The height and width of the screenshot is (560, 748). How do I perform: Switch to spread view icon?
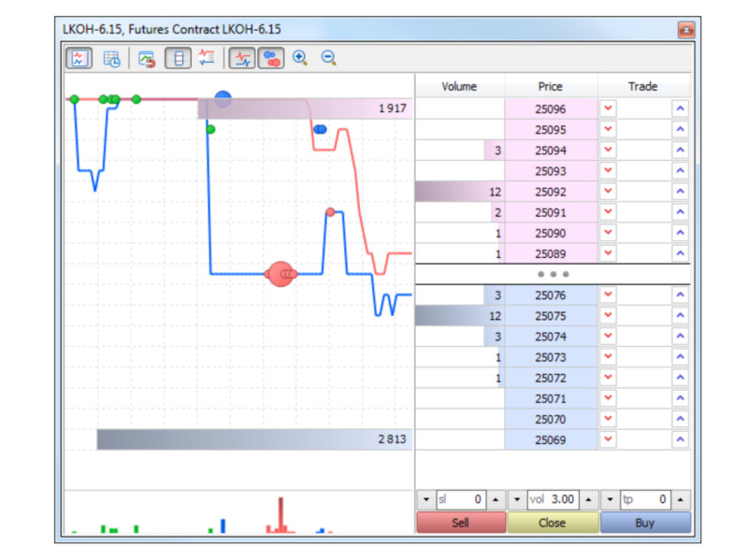[x=207, y=58]
